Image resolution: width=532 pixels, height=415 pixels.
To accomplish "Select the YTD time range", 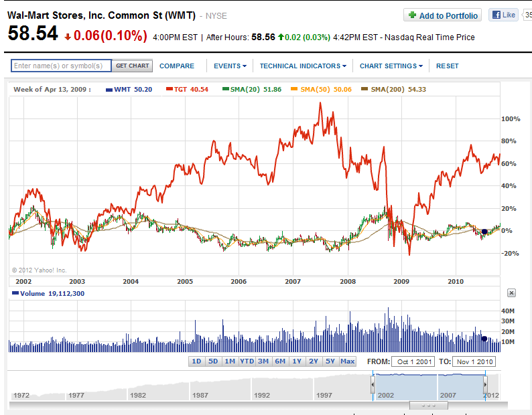I will click(x=247, y=361).
